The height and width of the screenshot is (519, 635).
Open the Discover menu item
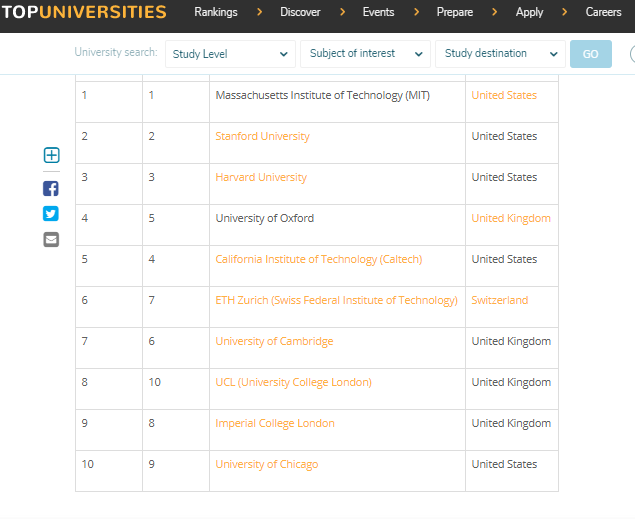[301, 13]
